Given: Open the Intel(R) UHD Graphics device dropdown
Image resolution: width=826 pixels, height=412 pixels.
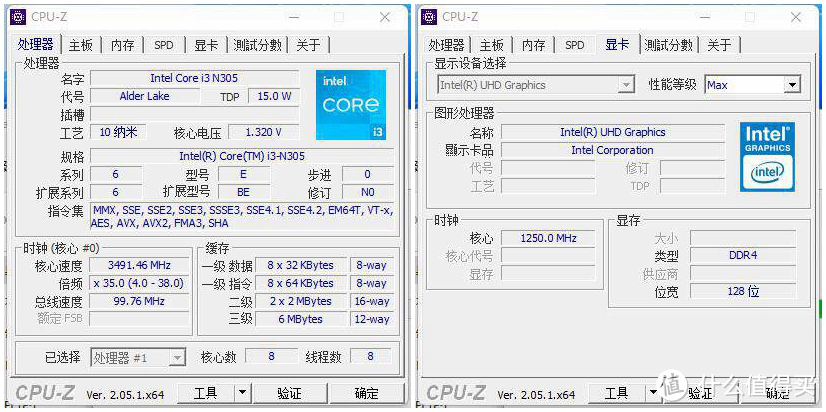Looking at the screenshot, I should point(535,85).
